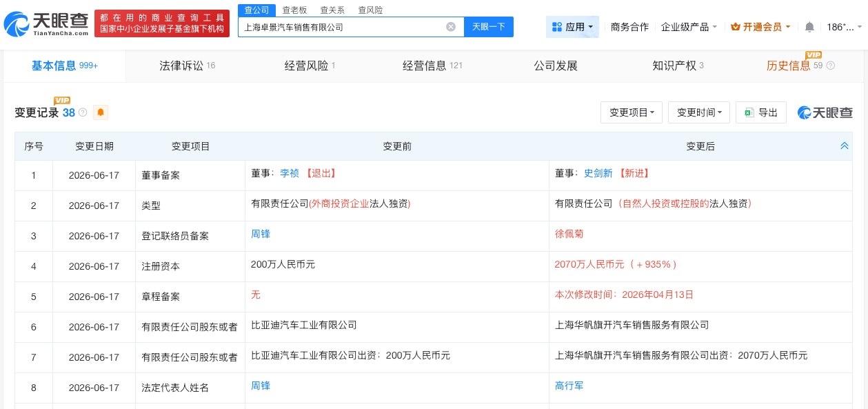Clear the search box with the X icon
This screenshot has width=868, height=409.
point(451,27)
